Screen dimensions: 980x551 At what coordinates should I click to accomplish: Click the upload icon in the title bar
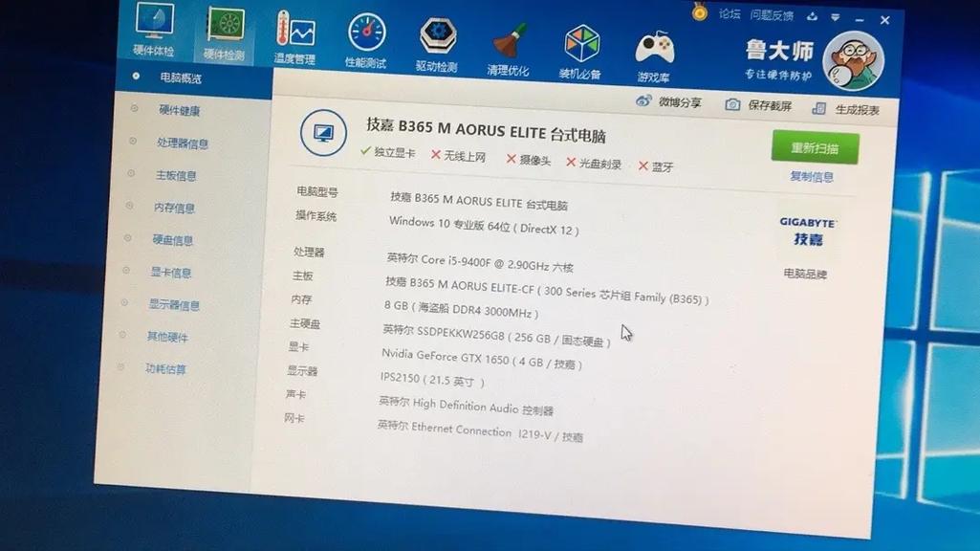[x=812, y=17]
